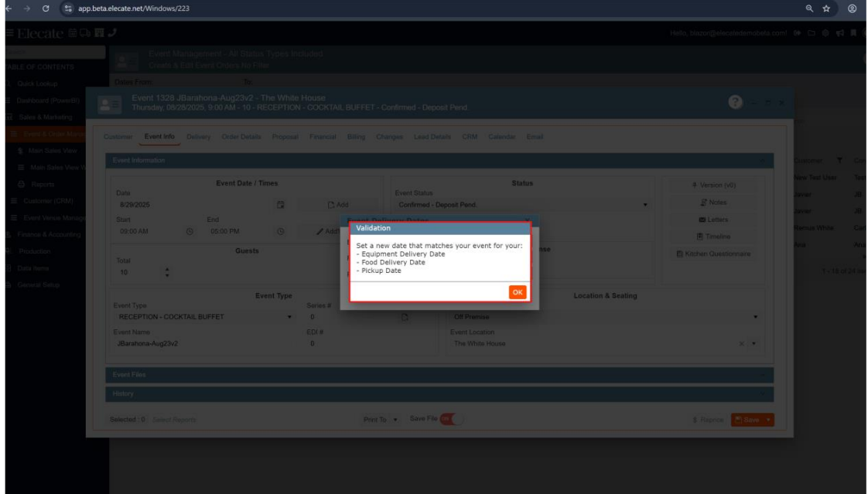Expand the Event Files section

pyautogui.click(x=762, y=375)
